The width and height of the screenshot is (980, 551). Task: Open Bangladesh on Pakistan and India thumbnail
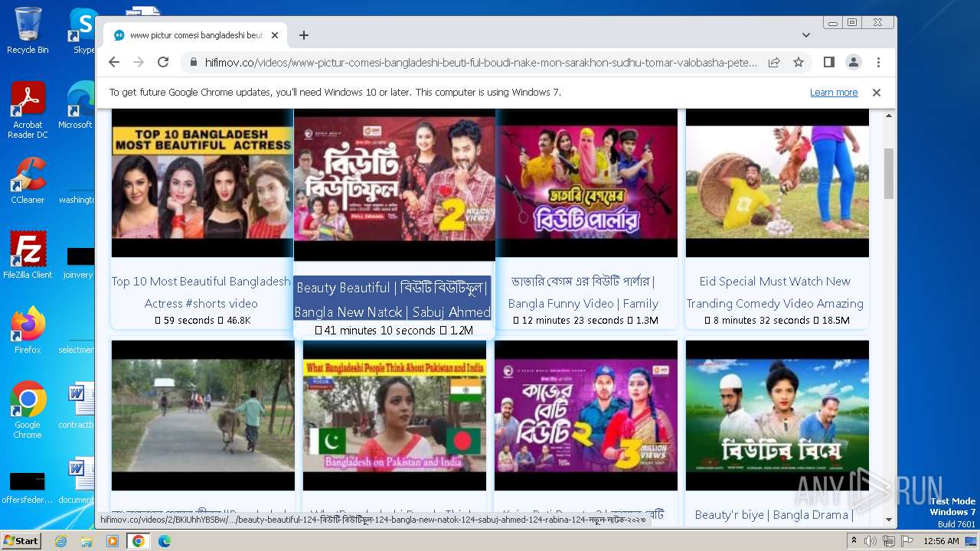click(x=394, y=416)
